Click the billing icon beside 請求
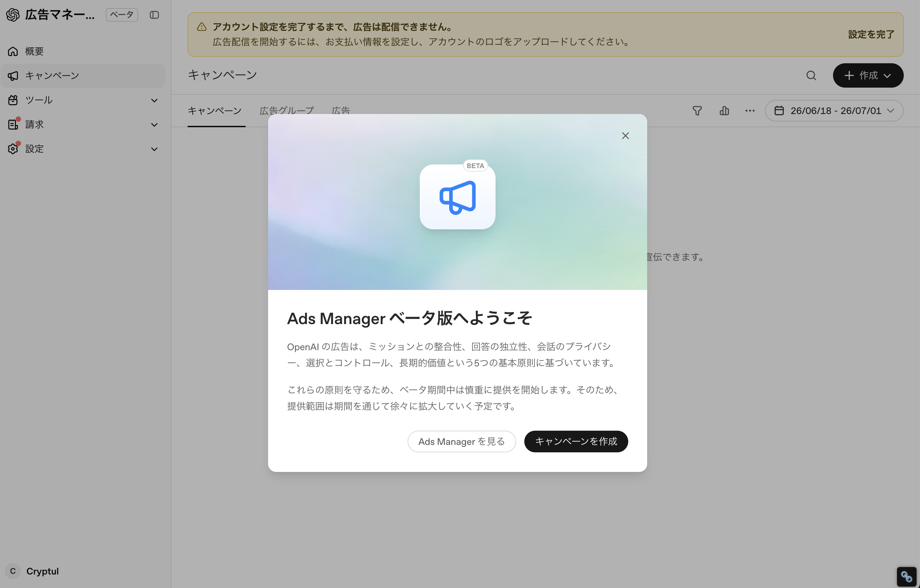 (13, 125)
